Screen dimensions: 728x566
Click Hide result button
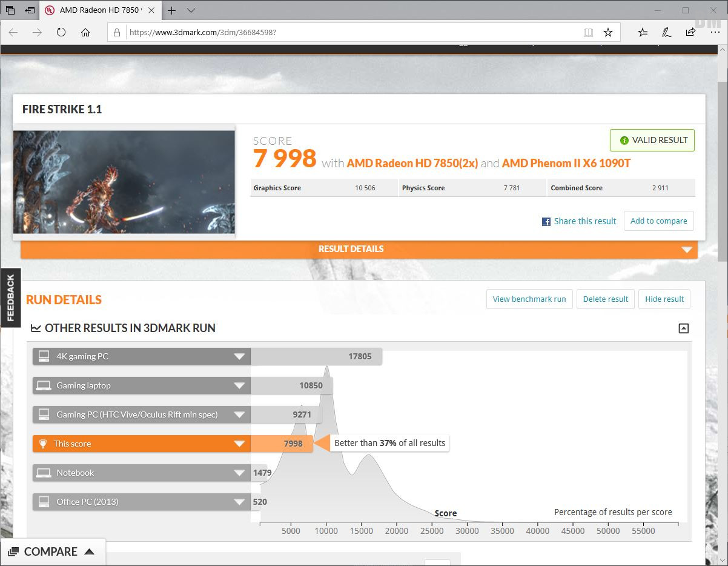pos(664,299)
